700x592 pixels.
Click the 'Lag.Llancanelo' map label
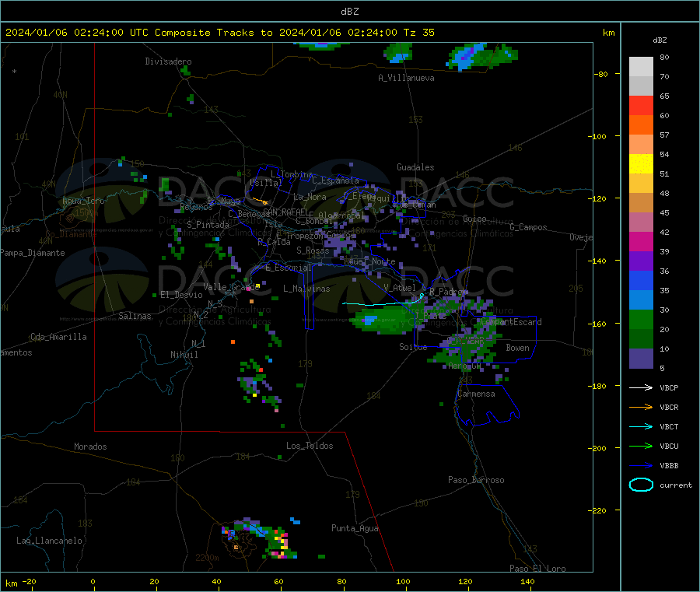click(x=49, y=541)
